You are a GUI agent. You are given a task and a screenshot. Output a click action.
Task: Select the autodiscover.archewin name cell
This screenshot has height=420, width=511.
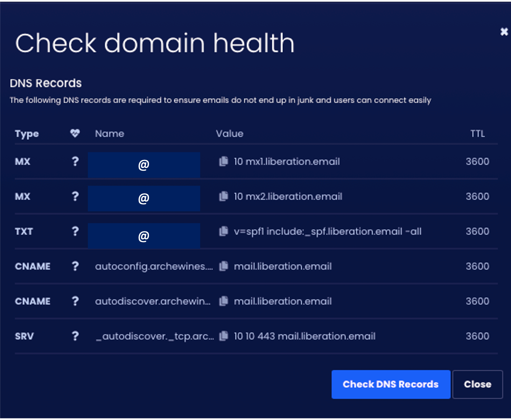[x=153, y=301]
